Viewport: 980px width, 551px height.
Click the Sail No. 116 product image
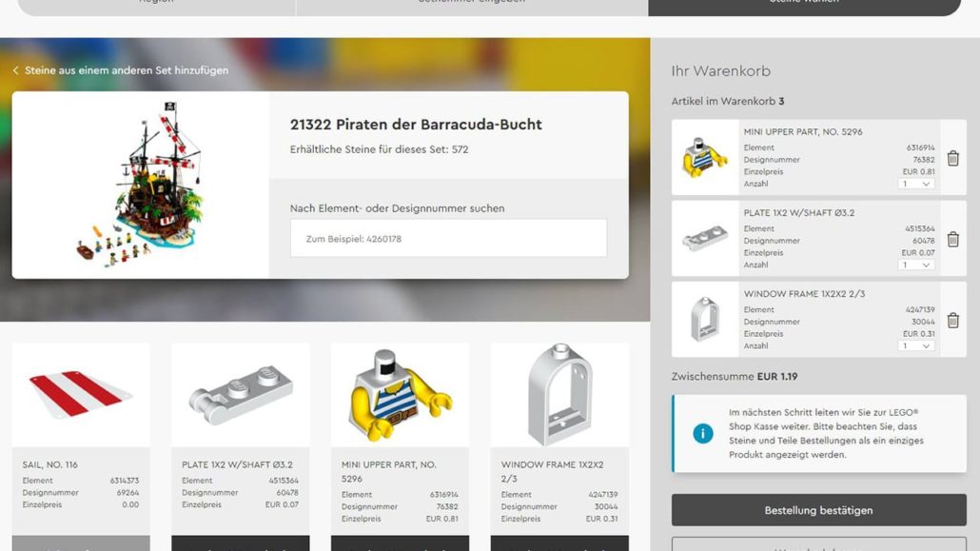point(81,395)
